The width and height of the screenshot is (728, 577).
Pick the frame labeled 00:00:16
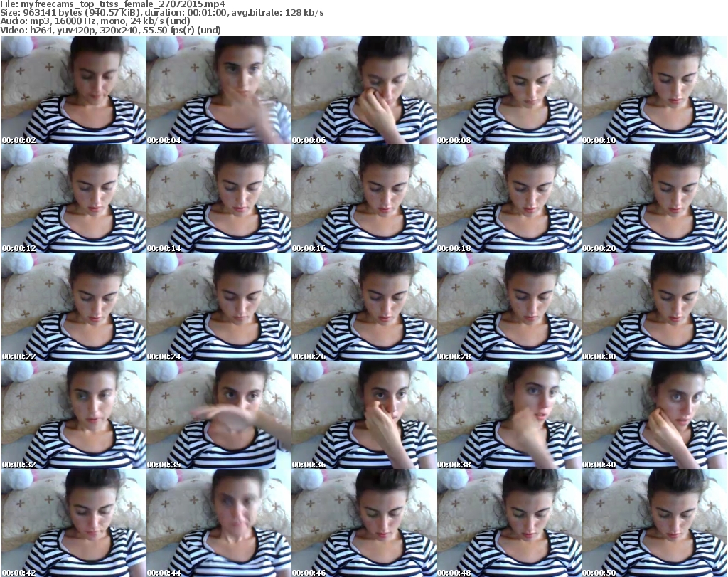pos(364,198)
